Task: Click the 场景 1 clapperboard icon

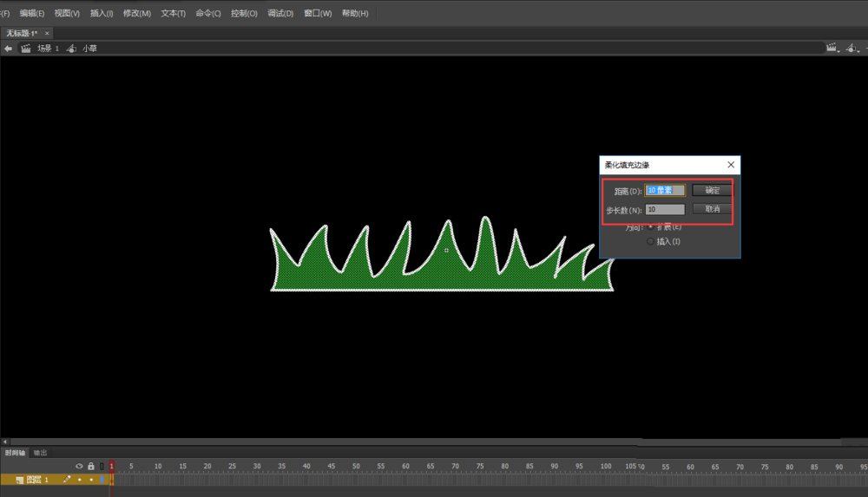Action: (x=26, y=49)
